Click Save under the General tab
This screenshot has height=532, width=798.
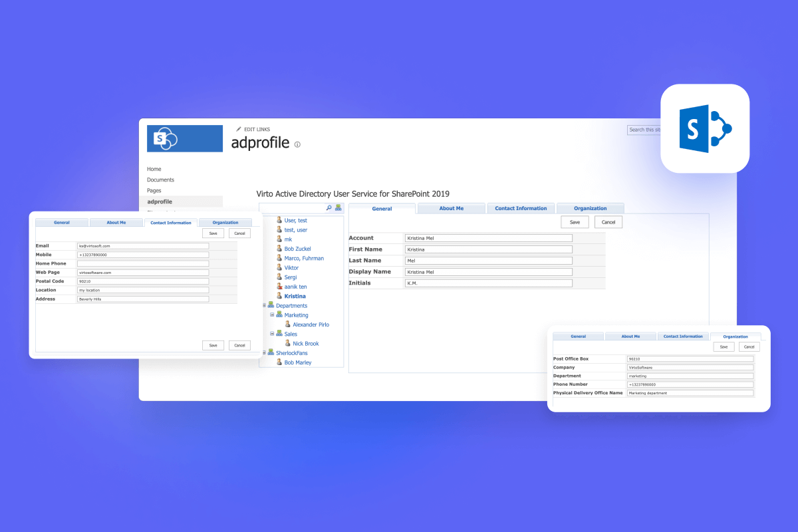(574, 222)
